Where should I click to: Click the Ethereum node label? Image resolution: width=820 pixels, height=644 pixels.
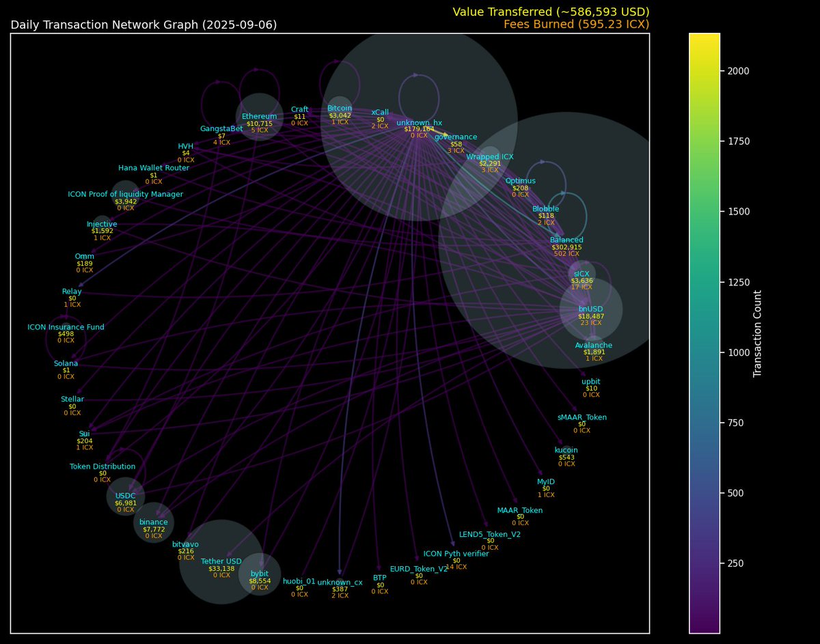point(260,116)
